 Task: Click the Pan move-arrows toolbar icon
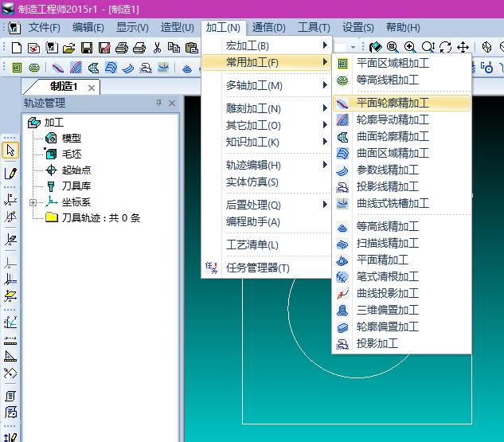[463, 47]
